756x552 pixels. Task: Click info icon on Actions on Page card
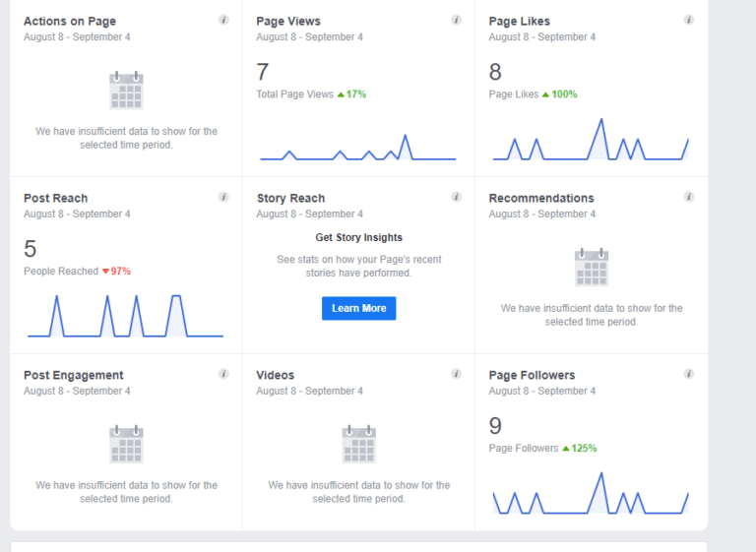tap(223, 20)
